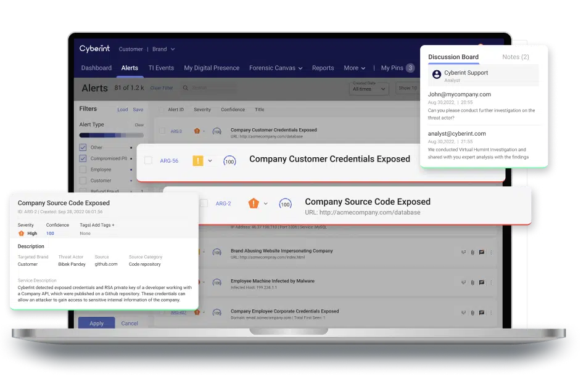
Task: Click attachment paperclip on Employee Machine Infected row
Action: tap(472, 281)
